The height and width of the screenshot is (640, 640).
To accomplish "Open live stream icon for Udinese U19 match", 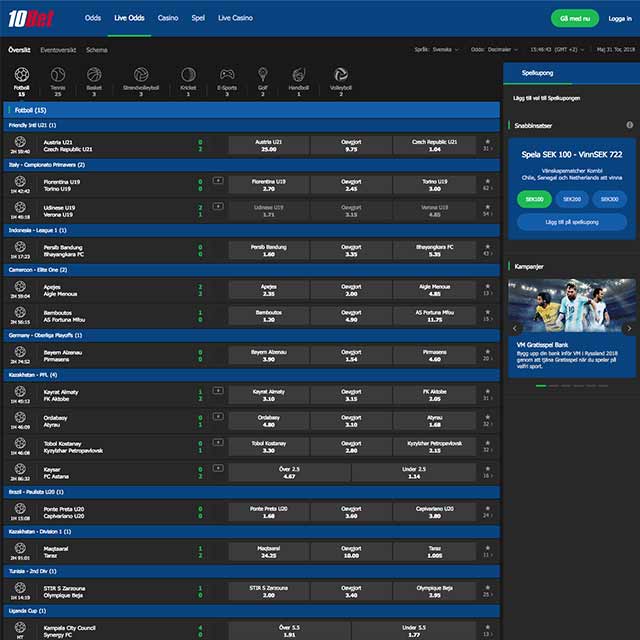I will (x=218, y=207).
